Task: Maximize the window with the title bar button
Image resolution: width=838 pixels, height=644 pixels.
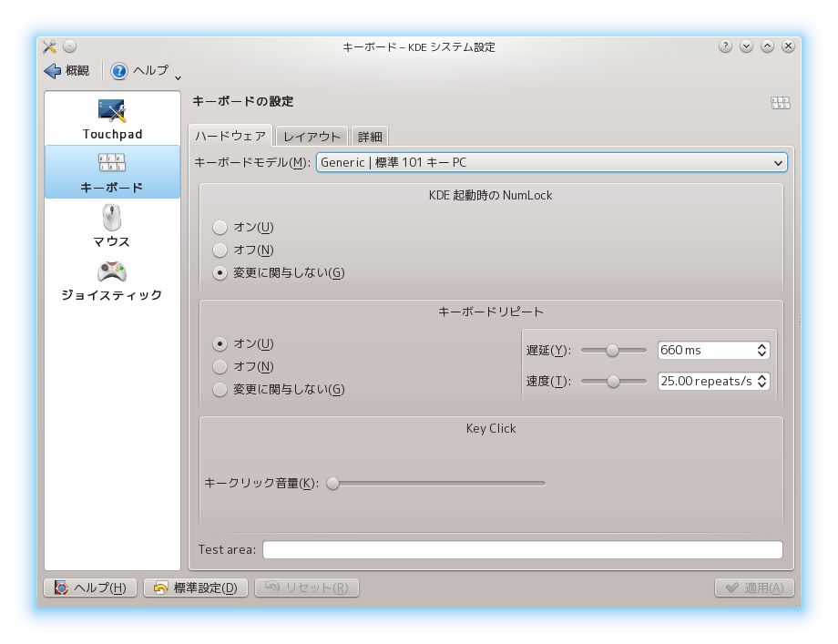Action: [x=767, y=46]
